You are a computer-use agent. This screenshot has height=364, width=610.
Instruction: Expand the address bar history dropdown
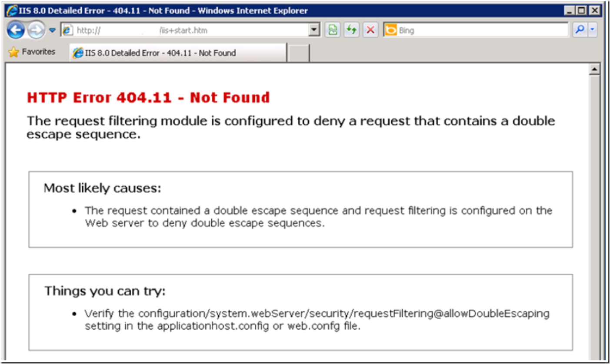(x=314, y=30)
